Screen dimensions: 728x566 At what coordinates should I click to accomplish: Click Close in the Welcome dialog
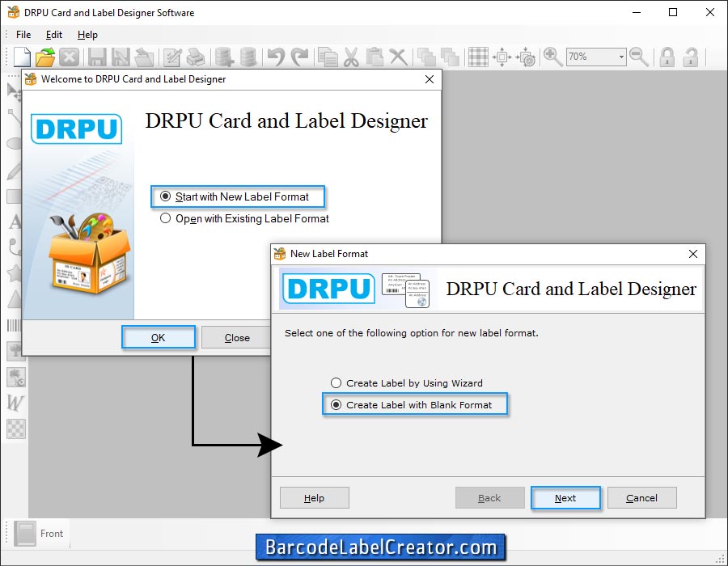(x=237, y=337)
